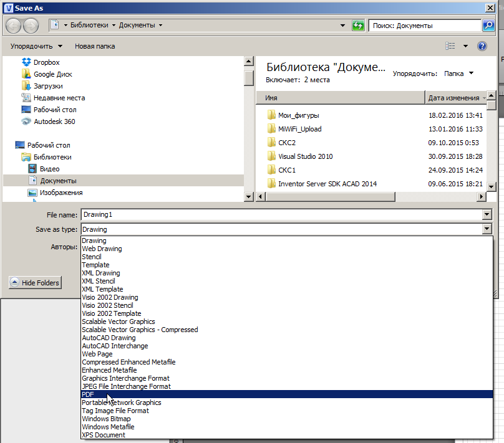
Task: Choose Template file type
Action: (287, 265)
